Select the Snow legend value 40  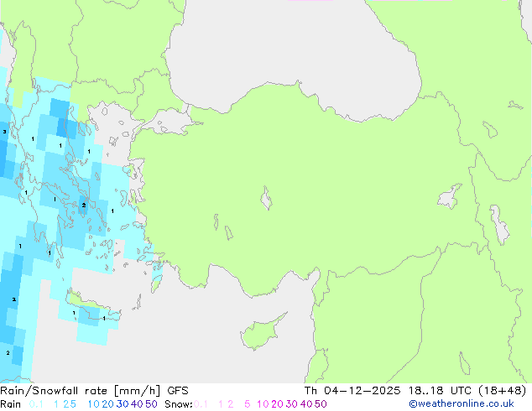click(306, 404)
